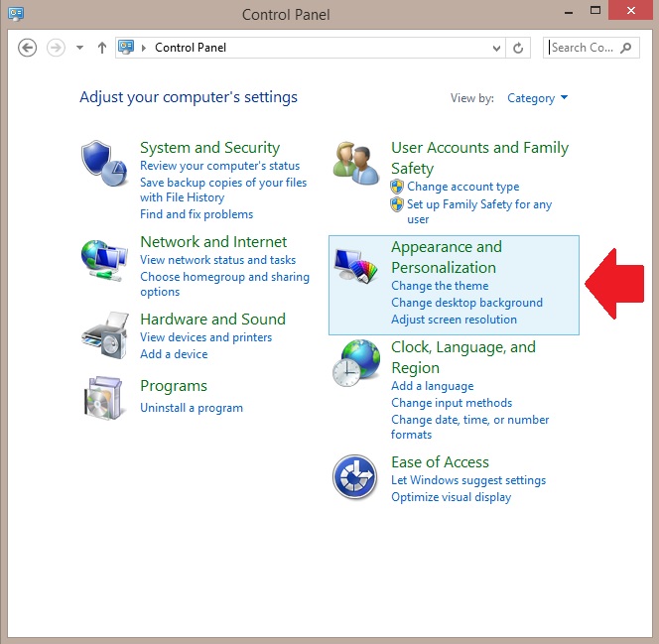659x644 pixels.
Task: Open the System and Security shield icon
Action: pos(104,164)
